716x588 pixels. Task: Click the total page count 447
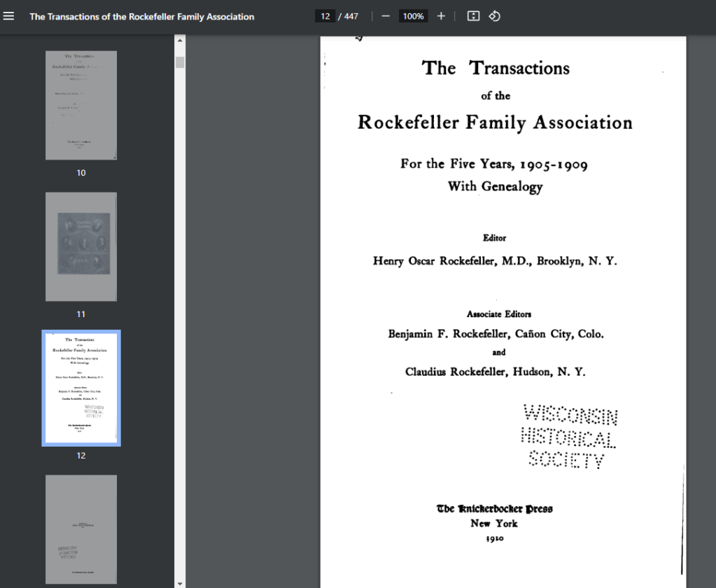[350, 16]
